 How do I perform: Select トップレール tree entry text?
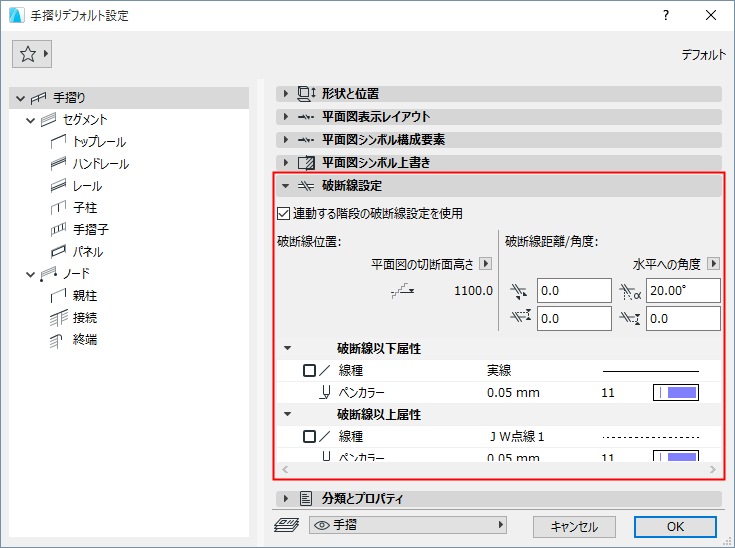[99, 142]
